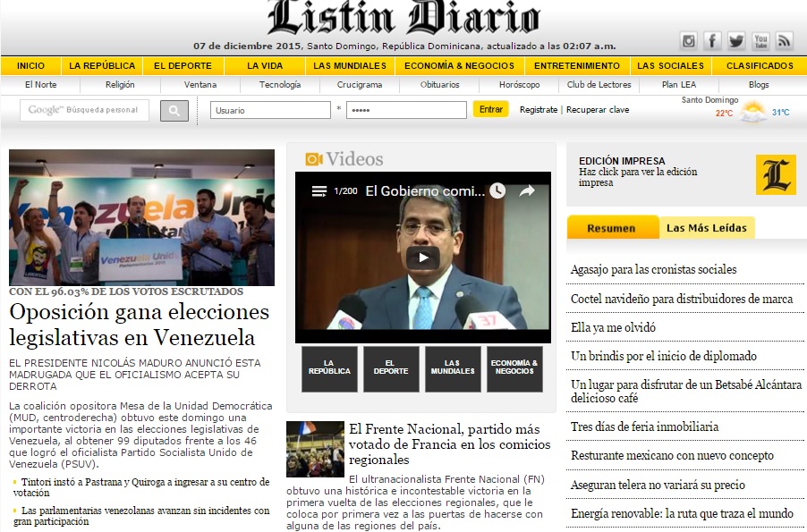Click LA REPÚBLICA video category button
807x532 pixels.
pos(329,369)
